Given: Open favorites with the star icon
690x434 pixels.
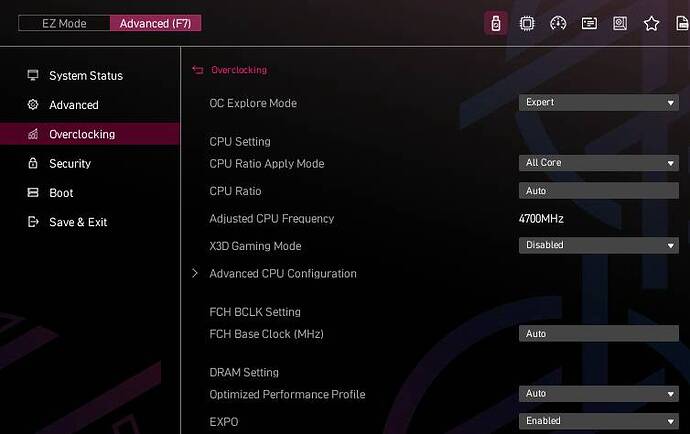Looking at the screenshot, I should [x=652, y=23].
